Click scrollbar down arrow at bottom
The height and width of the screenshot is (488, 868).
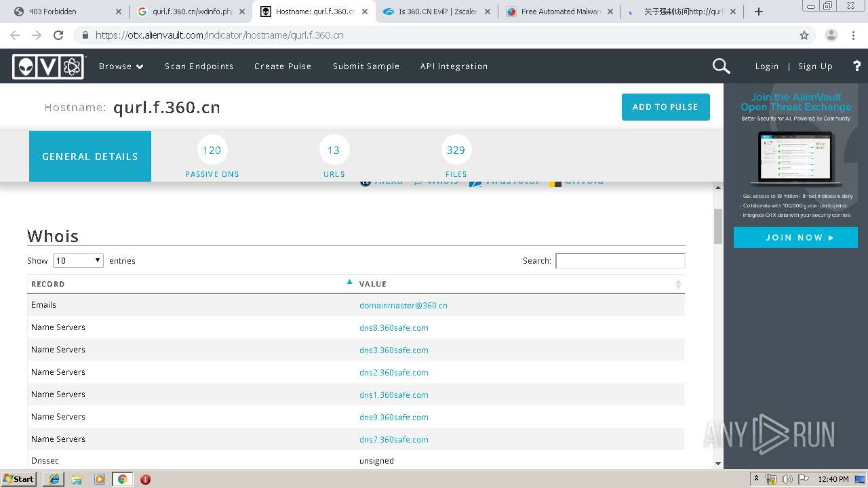click(x=718, y=463)
